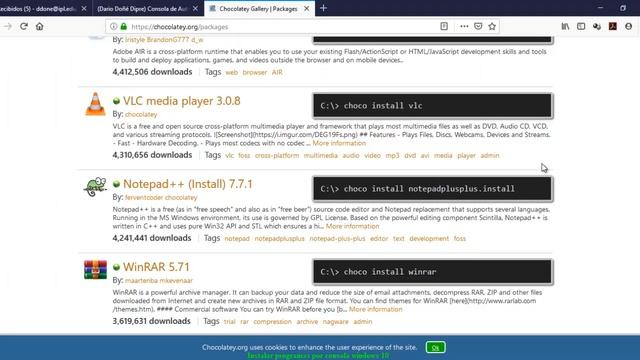Select choco install winrar command box
The image size is (640, 360).
click(x=433, y=272)
